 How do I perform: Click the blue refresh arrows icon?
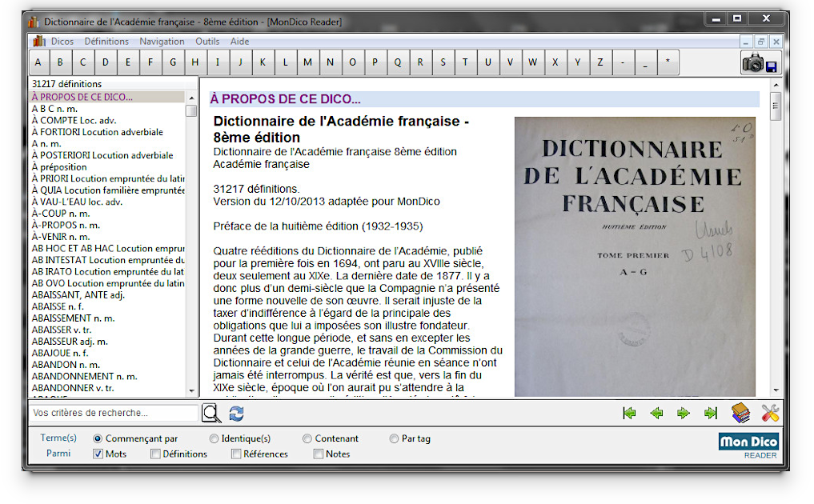tap(236, 414)
